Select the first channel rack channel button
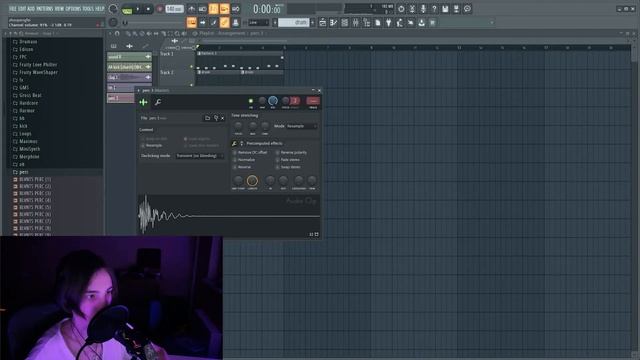The image size is (640, 360). [x=129, y=57]
